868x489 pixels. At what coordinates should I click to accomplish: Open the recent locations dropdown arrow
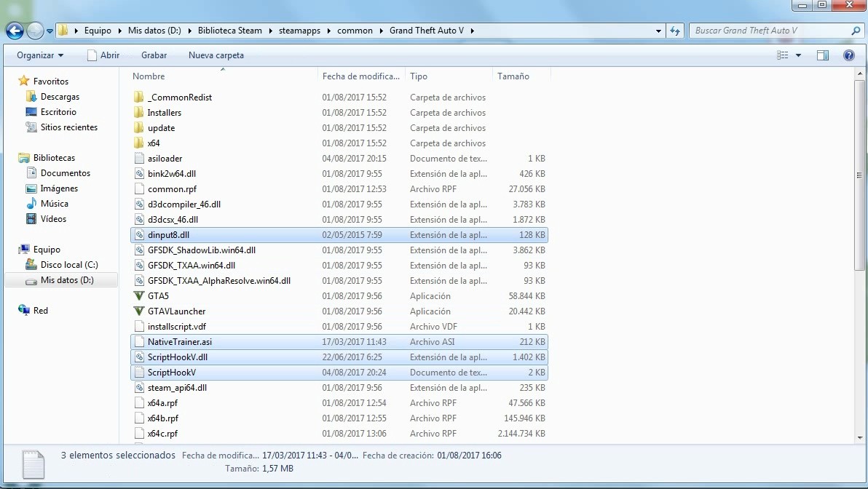[50, 31]
